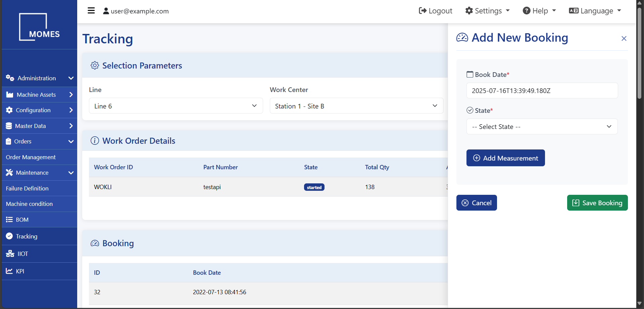
Task: Click the Add Measurement button
Action: pyautogui.click(x=505, y=158)
